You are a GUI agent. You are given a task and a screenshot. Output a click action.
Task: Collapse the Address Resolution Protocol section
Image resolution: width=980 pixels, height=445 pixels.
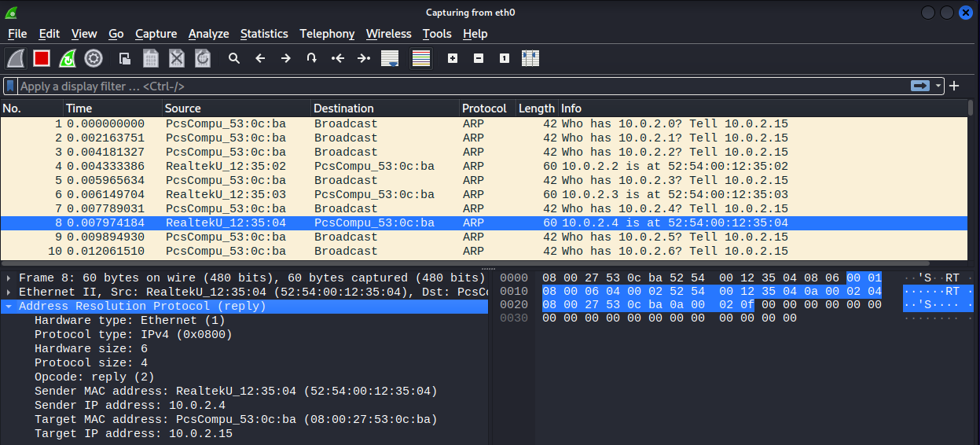9,306
